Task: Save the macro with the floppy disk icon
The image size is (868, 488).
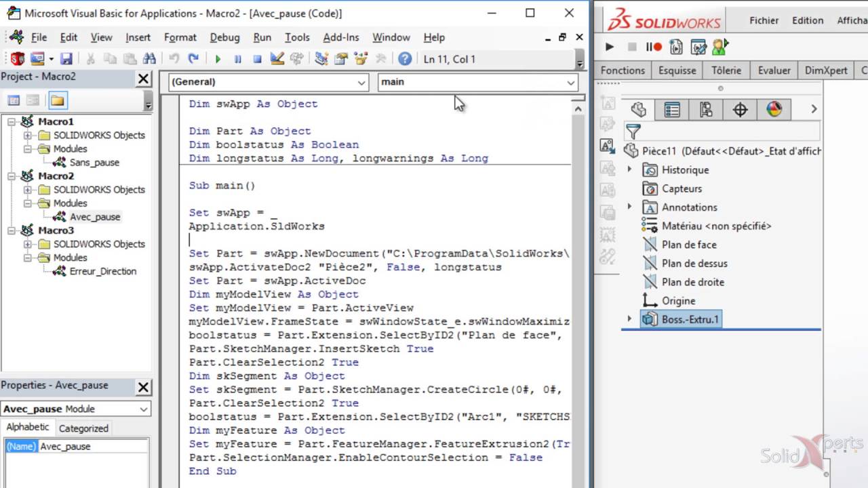Action: tap(66, 59)
